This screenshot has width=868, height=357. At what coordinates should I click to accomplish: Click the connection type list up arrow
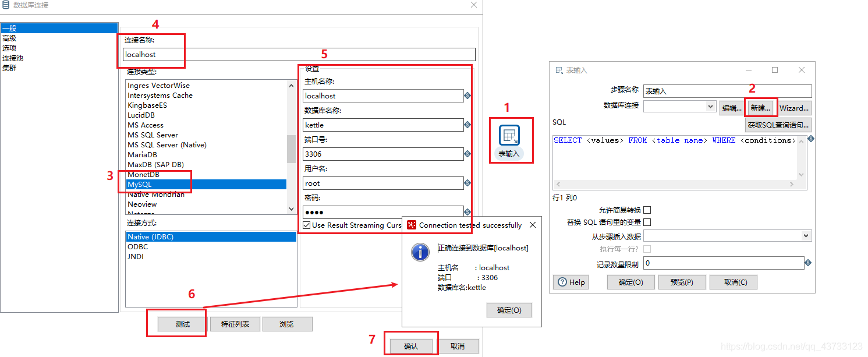pos(292,86)
